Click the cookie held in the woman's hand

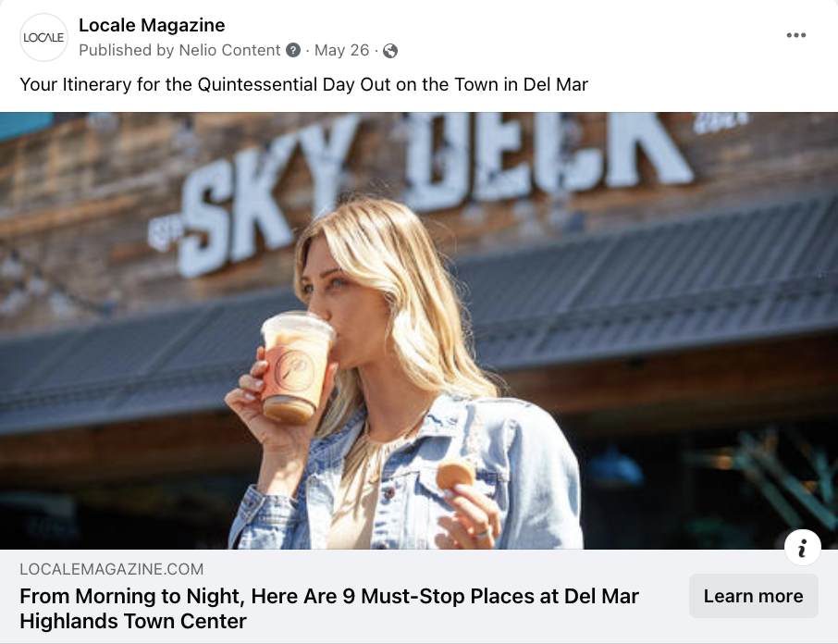(455, 474)
